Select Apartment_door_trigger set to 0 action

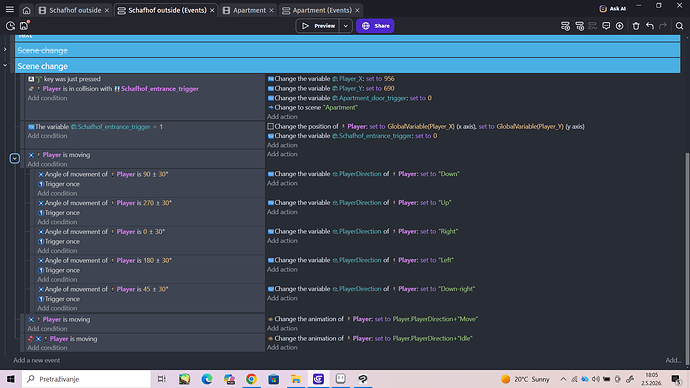(349, 98)
